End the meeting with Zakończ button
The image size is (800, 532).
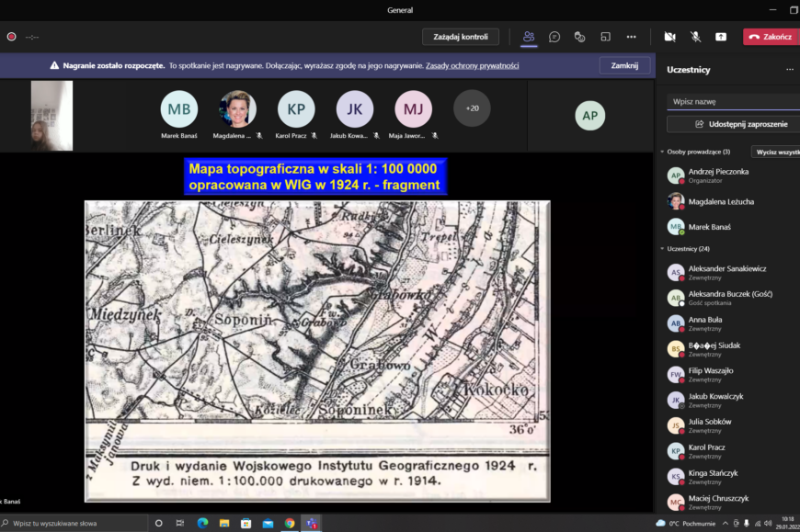pos(771,37)
